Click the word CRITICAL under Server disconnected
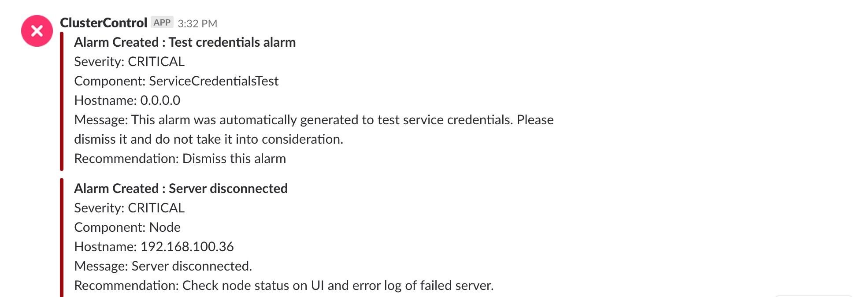This screenshot has width=868, height=297. pyautogui.click(x=156, y=208)
